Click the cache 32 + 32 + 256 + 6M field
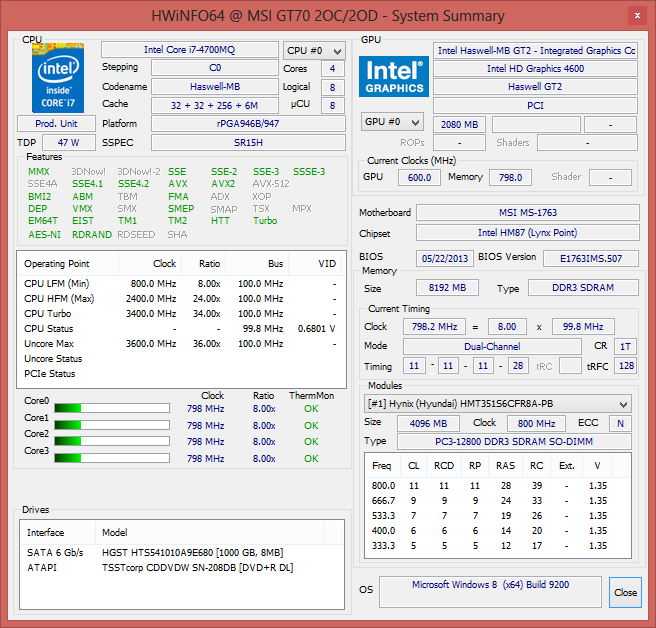 pyautogui.click(x=215, y=105)
